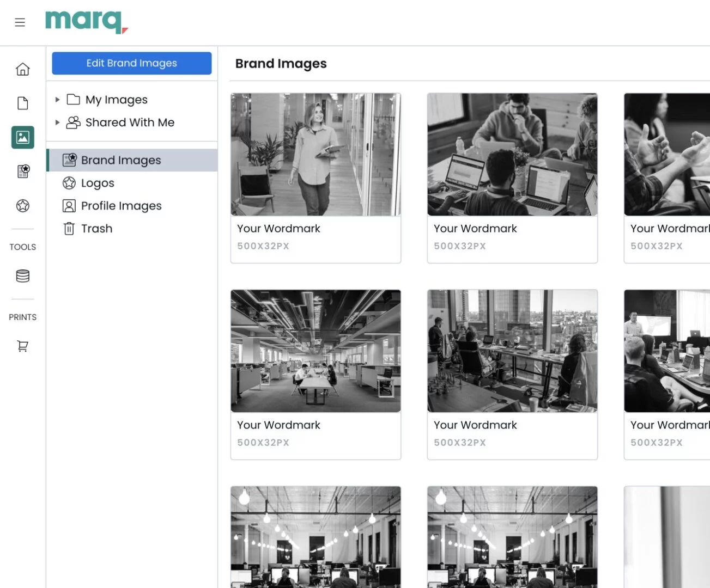The height and width of the screenshot is (588, 710).
Task: Switch to the Brand Images category
Action: pos(121,160)
